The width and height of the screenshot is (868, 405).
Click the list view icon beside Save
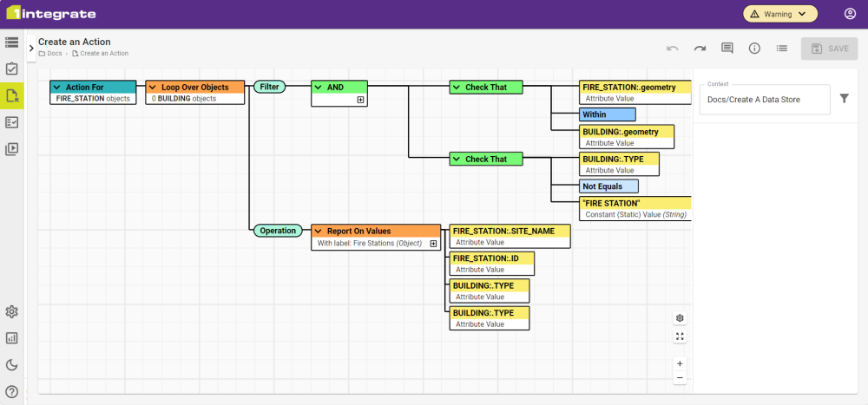(782, 49)
